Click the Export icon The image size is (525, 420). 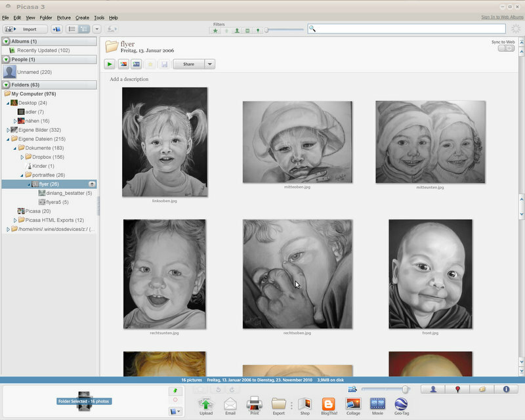[x=278, y=406]
